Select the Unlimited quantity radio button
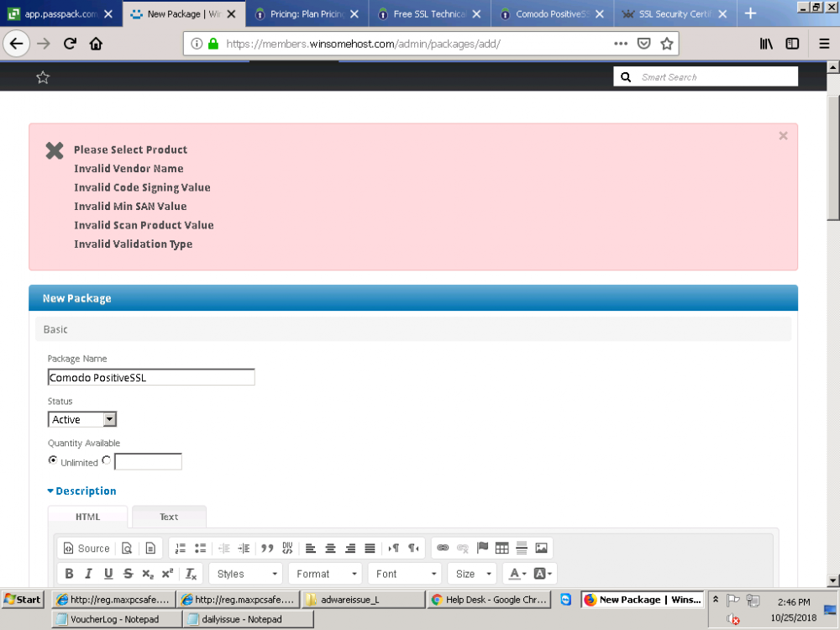The height and width of the screenshot is (630, 840). (52, 460)
